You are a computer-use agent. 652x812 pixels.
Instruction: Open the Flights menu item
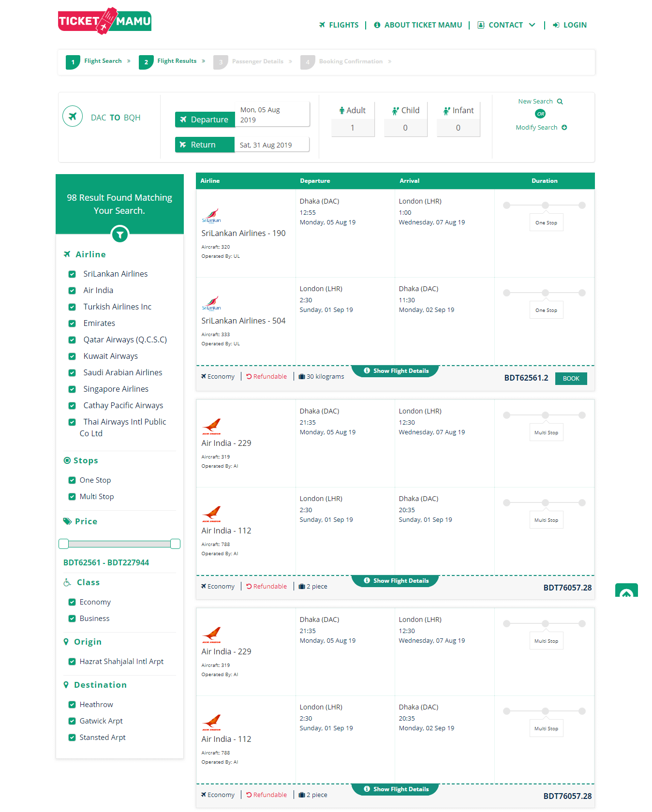pos(339,25)
